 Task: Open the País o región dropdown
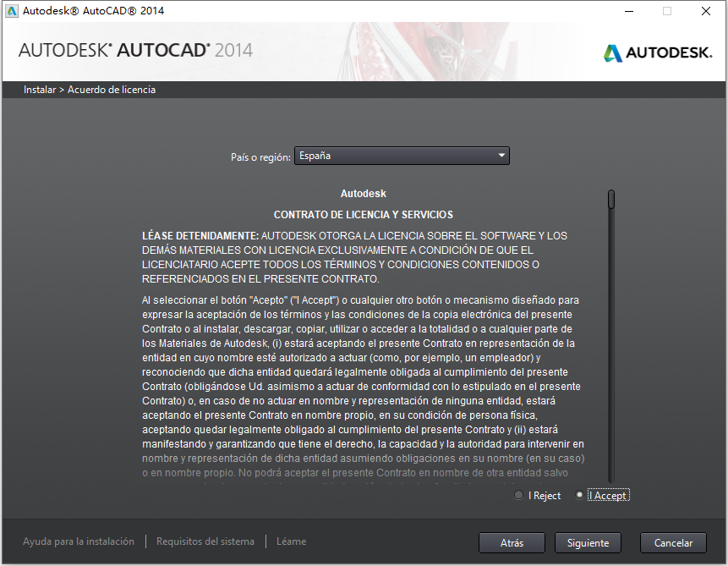pos(402,156)
